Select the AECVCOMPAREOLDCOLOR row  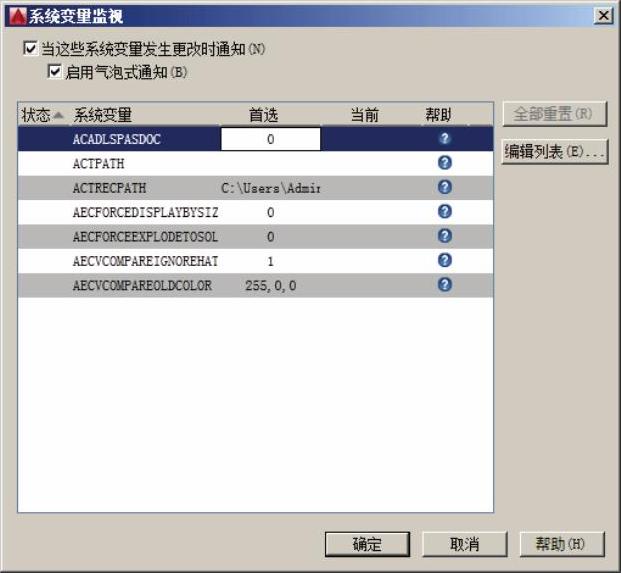255,286
